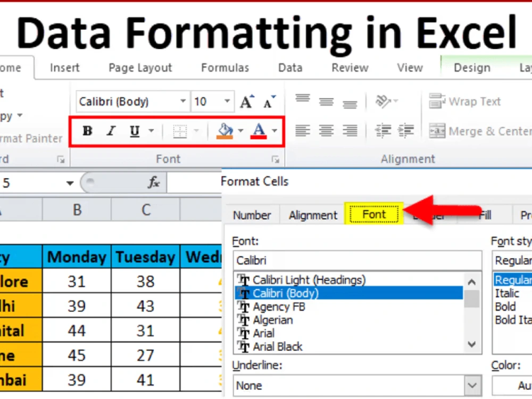Toggle Italic formatting in the ribbon
The height and width of the screenshot is (399, 532).
pos(111,131)
